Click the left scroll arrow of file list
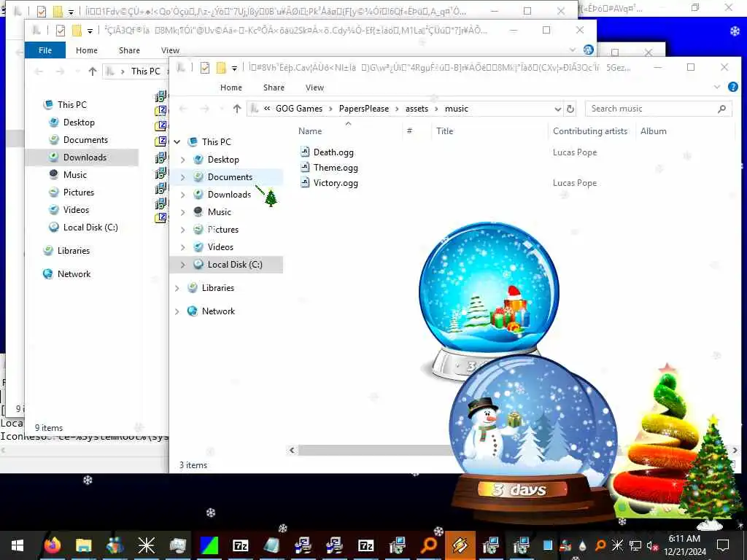Screen dimensions: 747x560 coord(292,450)
